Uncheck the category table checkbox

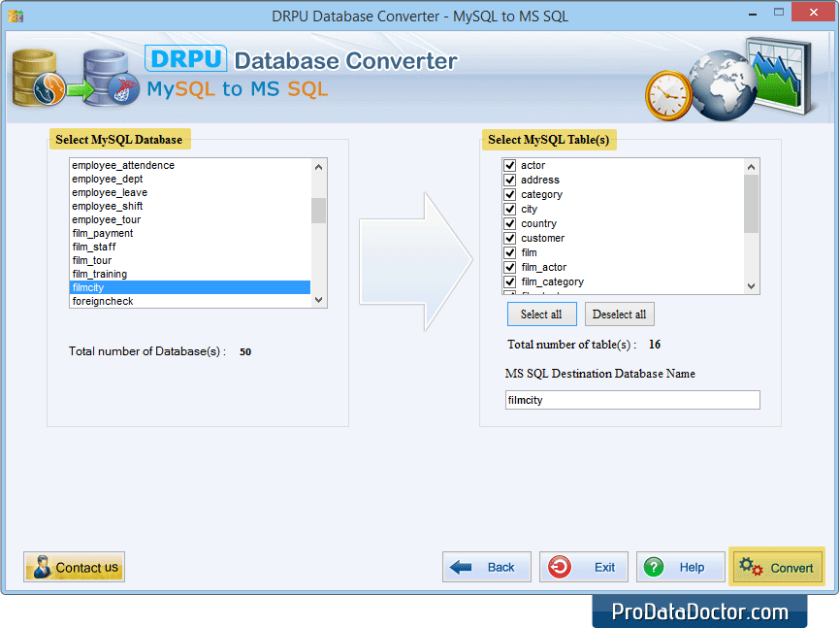pos(509,194)
